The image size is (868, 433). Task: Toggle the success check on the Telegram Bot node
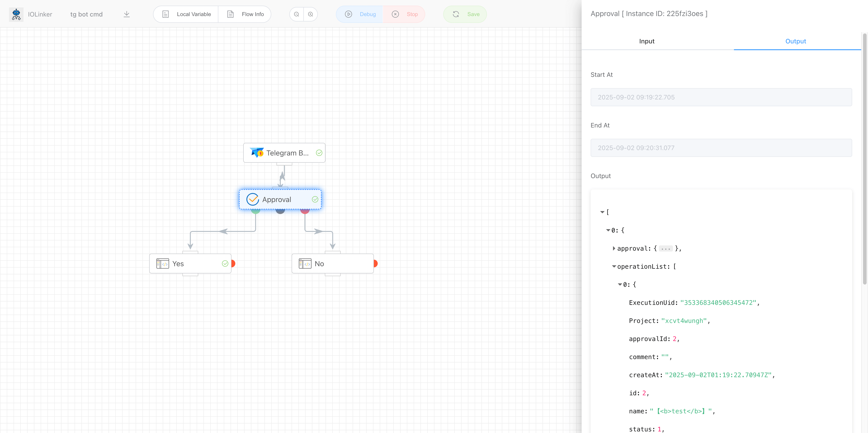point(319,153)
